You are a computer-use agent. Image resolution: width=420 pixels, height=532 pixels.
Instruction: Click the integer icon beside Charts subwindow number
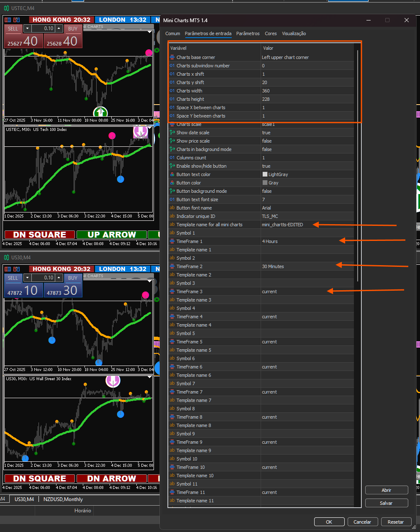pyautogui.click(x=172, y=66)
